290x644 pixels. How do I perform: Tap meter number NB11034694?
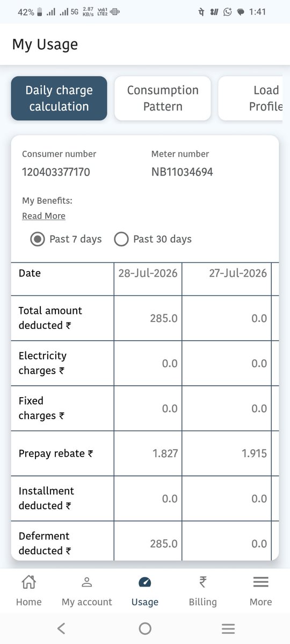coord(182,172)
